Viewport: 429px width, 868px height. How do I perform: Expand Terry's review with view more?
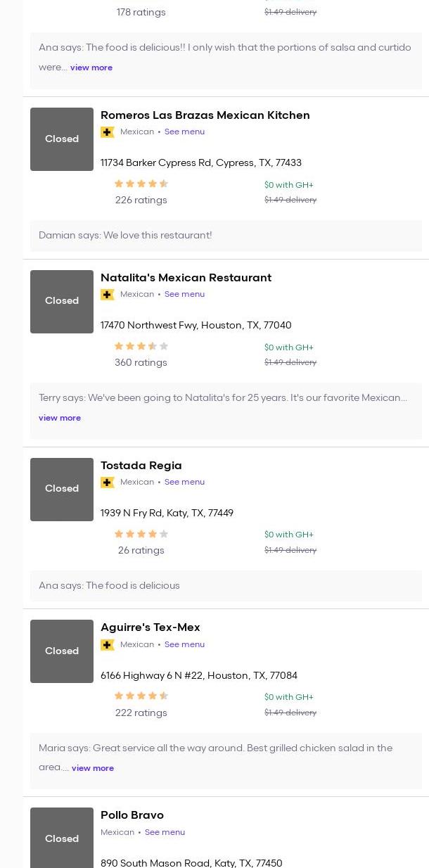click(x=60, y=418)
